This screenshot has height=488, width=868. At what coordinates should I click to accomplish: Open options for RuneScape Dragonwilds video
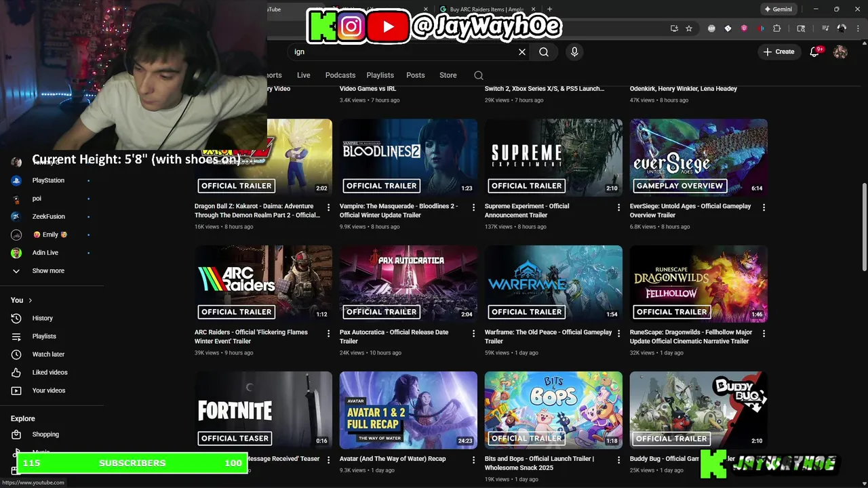764,333
